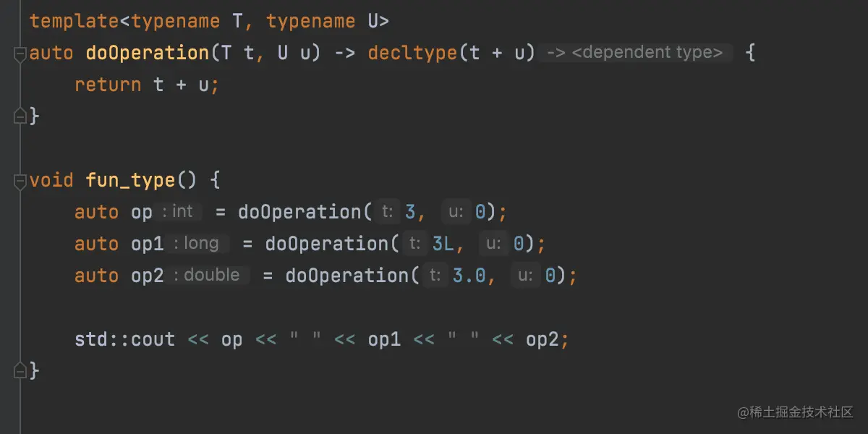Viewport: 868px width, 434px height.
Task: Place cursor on 'std::cout' statement
Action: click(125, 339)
